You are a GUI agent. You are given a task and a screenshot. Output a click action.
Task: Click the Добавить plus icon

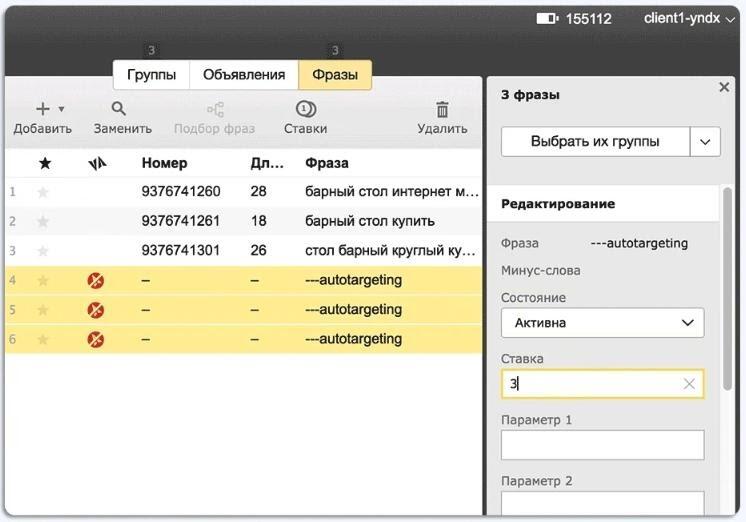point(43,109)
